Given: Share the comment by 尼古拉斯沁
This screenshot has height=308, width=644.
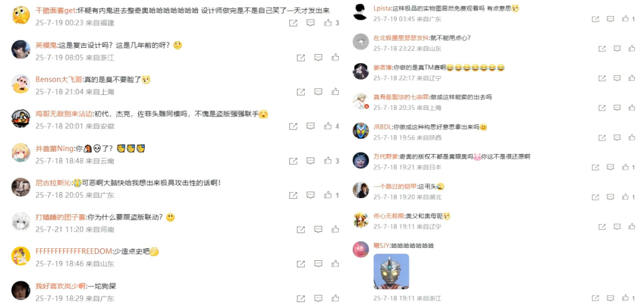Looking at the screenshot, I should [293, 195].
